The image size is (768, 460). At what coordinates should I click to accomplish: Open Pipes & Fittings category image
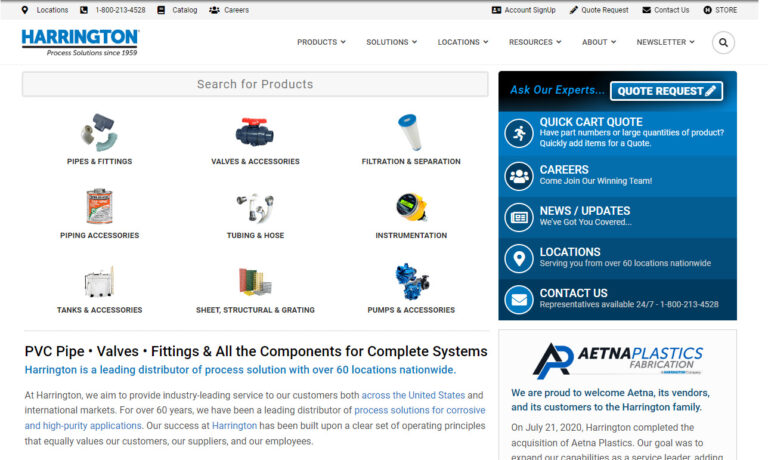click(x=99, y=132)
